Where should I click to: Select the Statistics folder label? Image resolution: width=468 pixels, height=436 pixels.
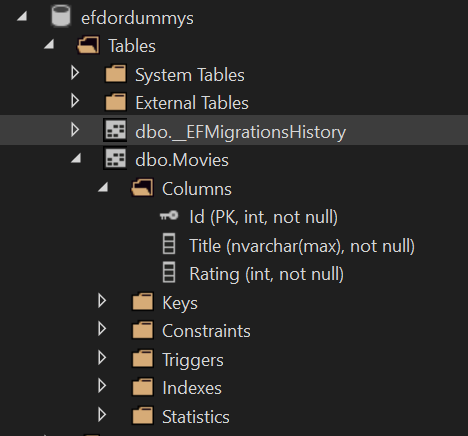[196, 417]
